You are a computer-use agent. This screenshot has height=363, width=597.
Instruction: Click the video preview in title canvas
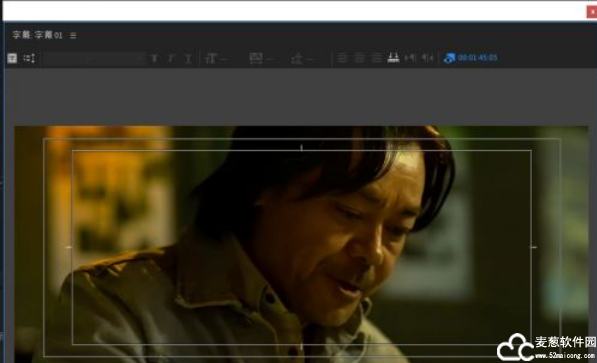[301, 244]
